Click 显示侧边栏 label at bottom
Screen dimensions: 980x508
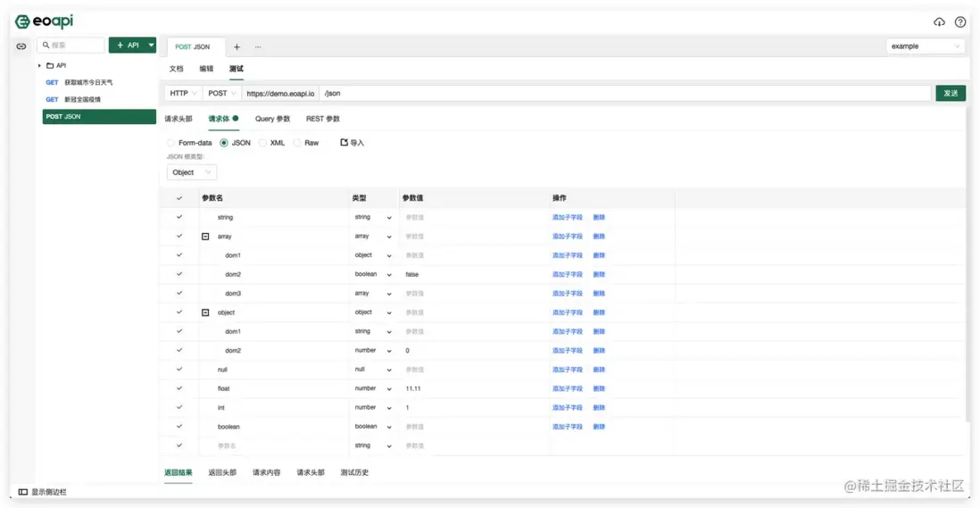click(49, 492)
